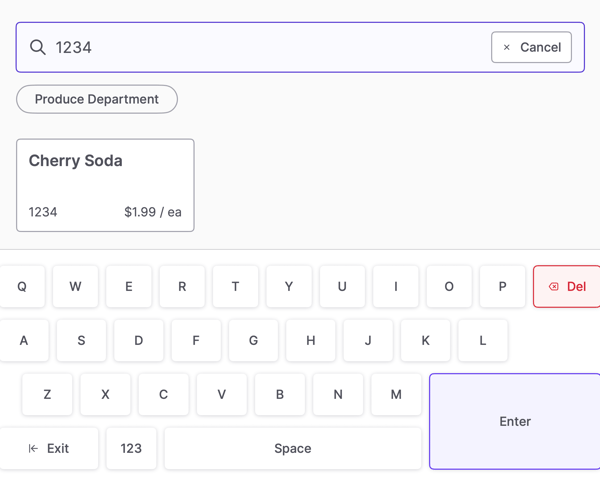Switch keyboard to 123 numeric layout

click(131, 448)
